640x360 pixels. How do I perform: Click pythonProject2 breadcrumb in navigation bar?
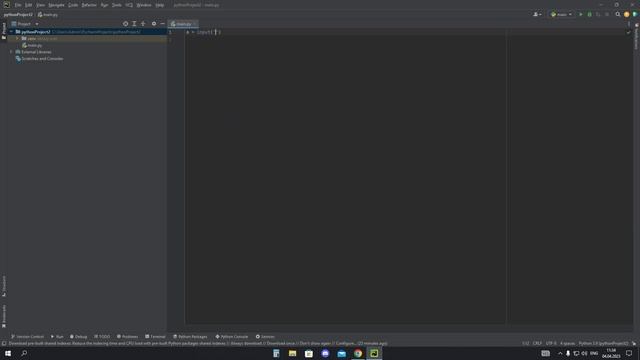click(x=18, y=15)
